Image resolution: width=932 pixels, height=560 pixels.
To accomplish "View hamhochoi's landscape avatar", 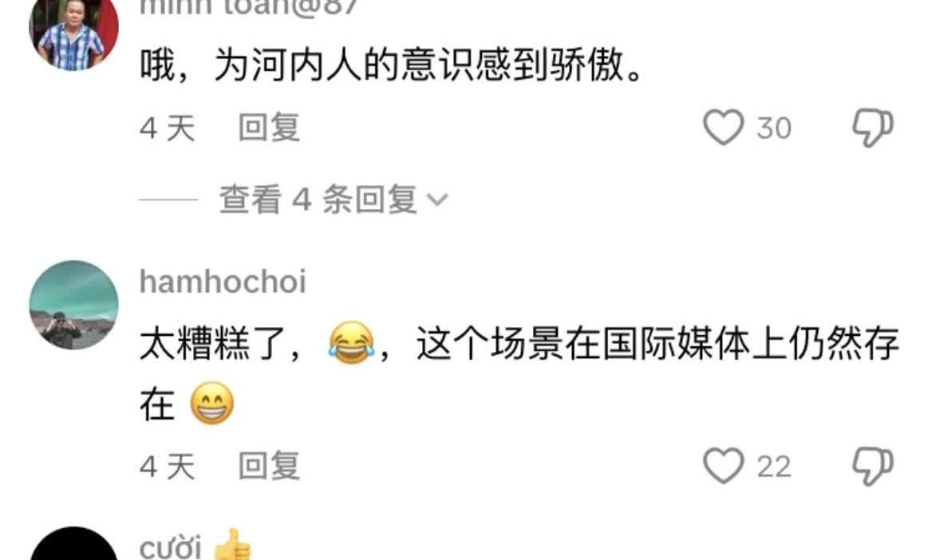I will [x=73, y=305].
